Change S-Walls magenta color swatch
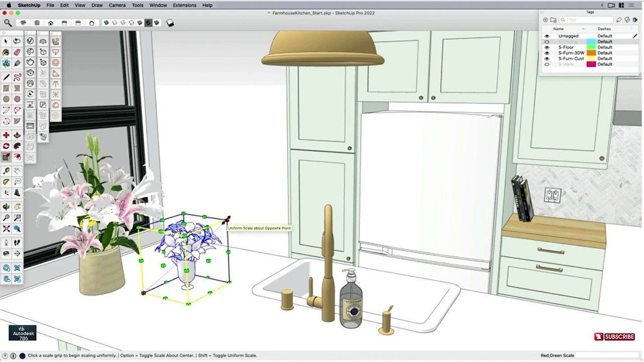Image resolution: width=644 pixels, height=362 pixels. pyautogui.click(x=591, y=64)
